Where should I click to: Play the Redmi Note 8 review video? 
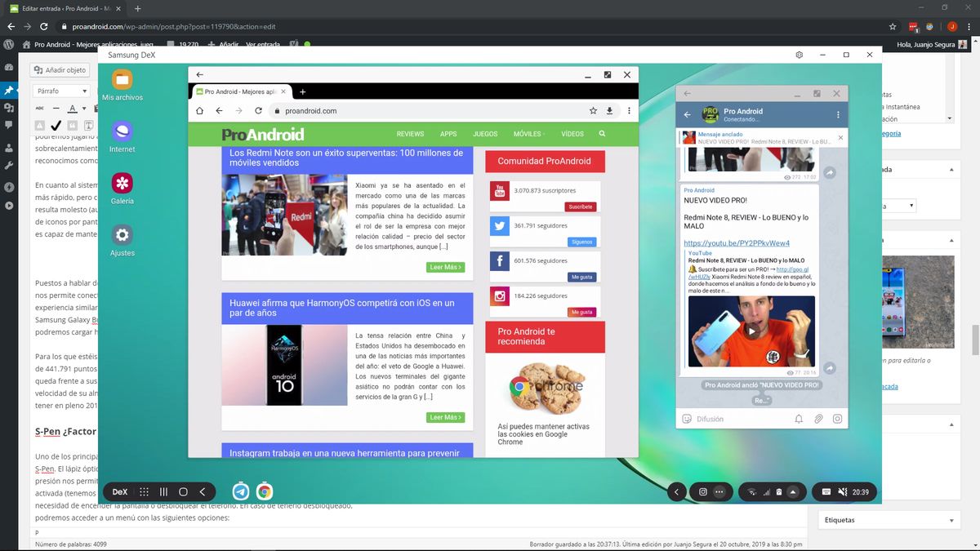tap(751, 331)
